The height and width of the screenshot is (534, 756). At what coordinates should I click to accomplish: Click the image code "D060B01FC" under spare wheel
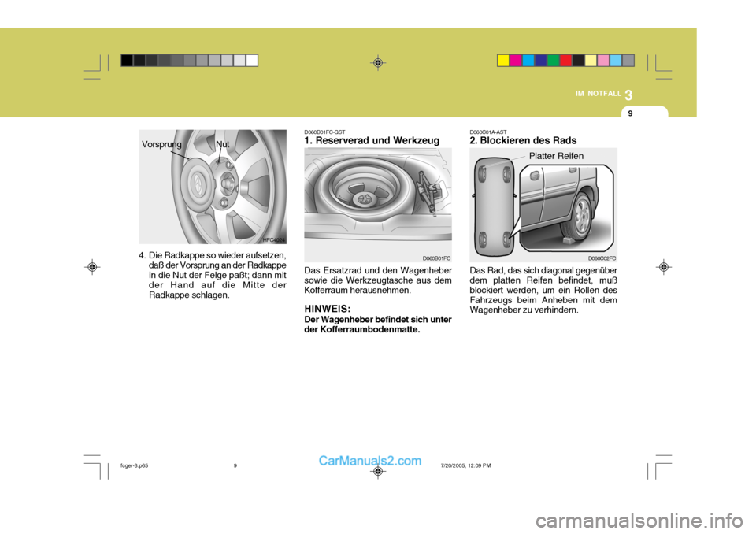coord(437,258)
